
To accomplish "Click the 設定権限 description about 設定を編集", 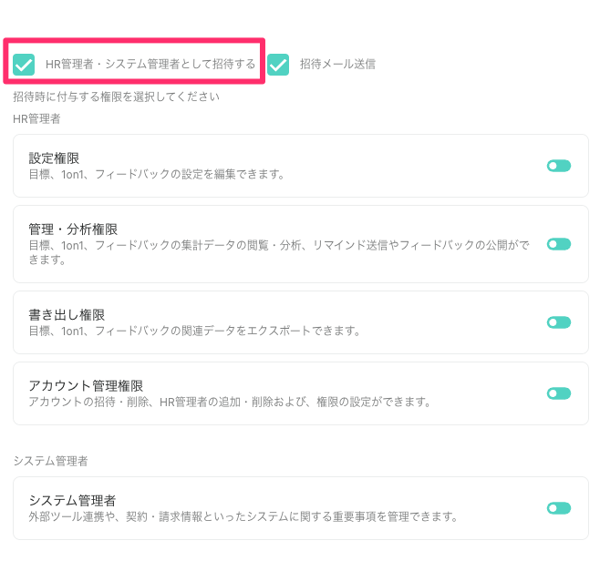I will [x=157, y=174].
